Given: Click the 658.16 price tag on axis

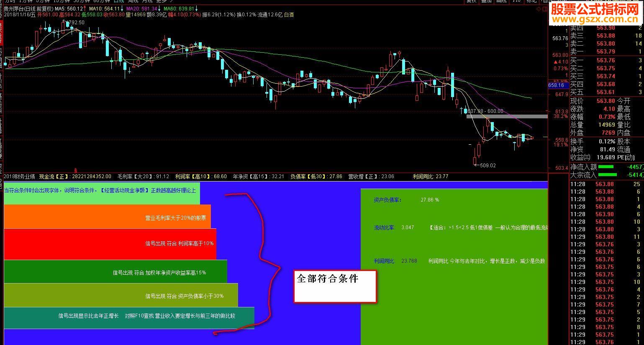Looking at the screenshot, I should 558,85.
